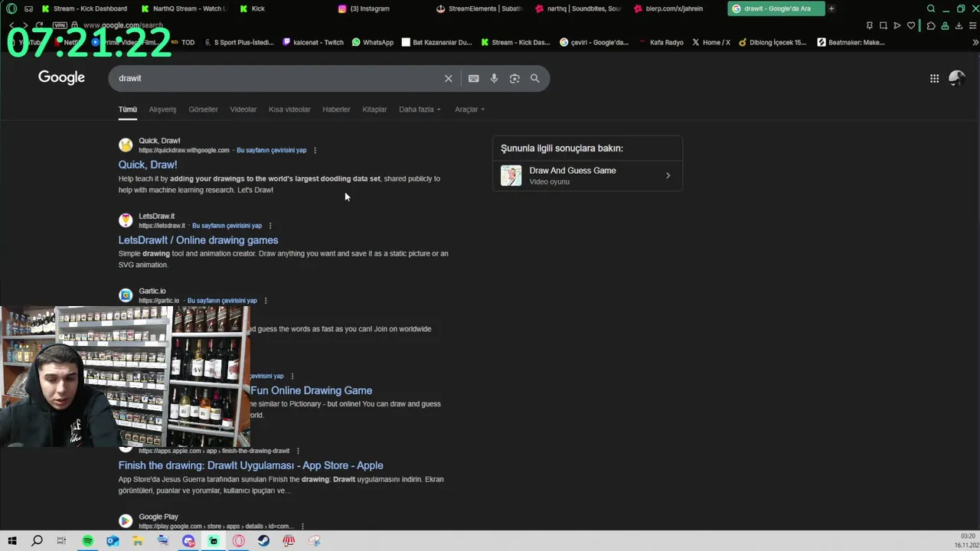Switch to the StreamElements browser tab
The width and height of the screenshot is (980, 551).
[x=480, y=8]
